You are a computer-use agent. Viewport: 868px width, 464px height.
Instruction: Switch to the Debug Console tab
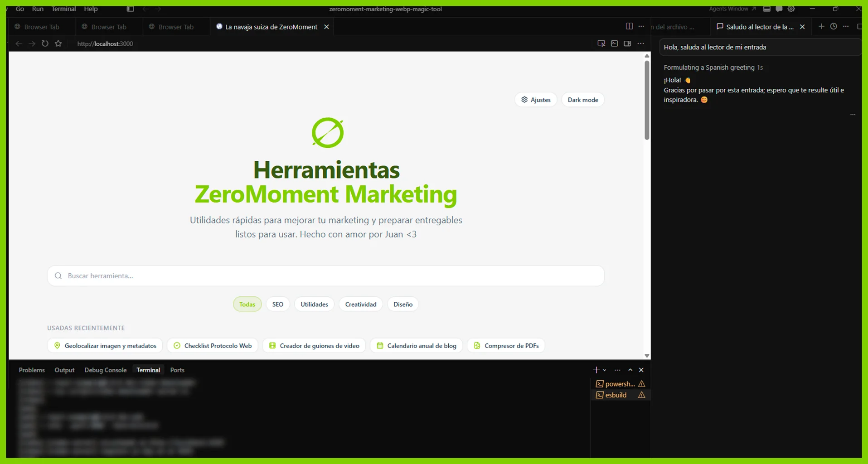pyautogui.click(x=106, y=370)
